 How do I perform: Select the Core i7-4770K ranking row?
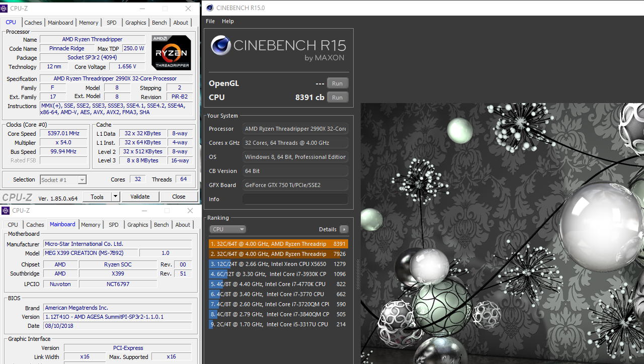[278, 284]
